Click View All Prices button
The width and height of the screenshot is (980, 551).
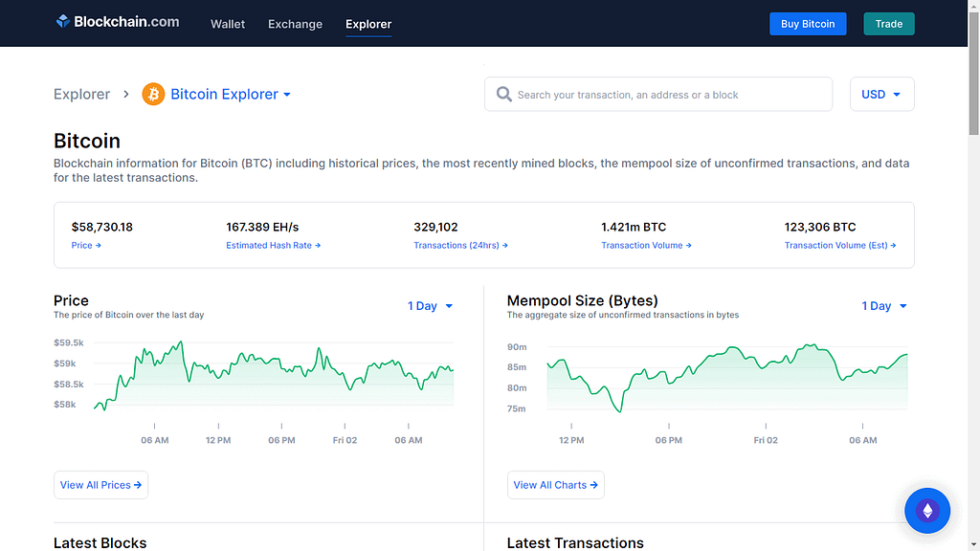100,485
